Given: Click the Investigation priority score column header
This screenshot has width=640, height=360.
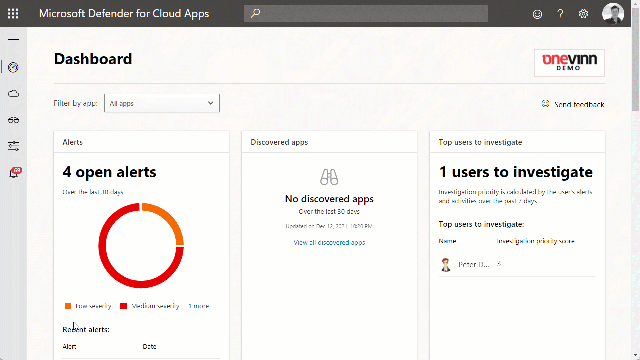Looking at the screenshot, I should (x=535, y=241).
